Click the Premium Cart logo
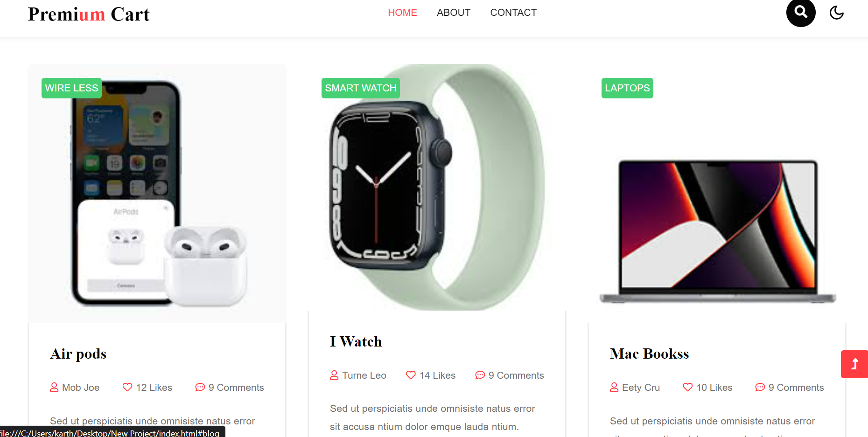The height and width of the screenshot is (437, 868). [x=89, y=14]
